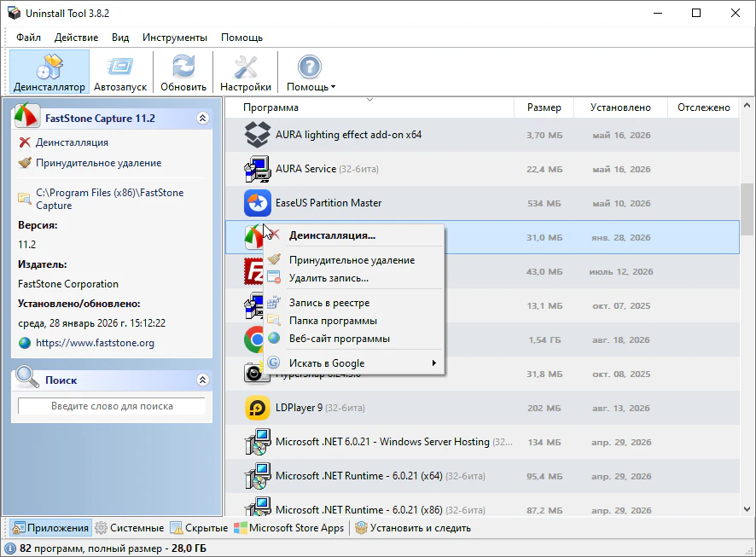Click the program list scrollbar thumb
Image resolution: width=756 pixels, height=557 pixels.
pos(747,209)
